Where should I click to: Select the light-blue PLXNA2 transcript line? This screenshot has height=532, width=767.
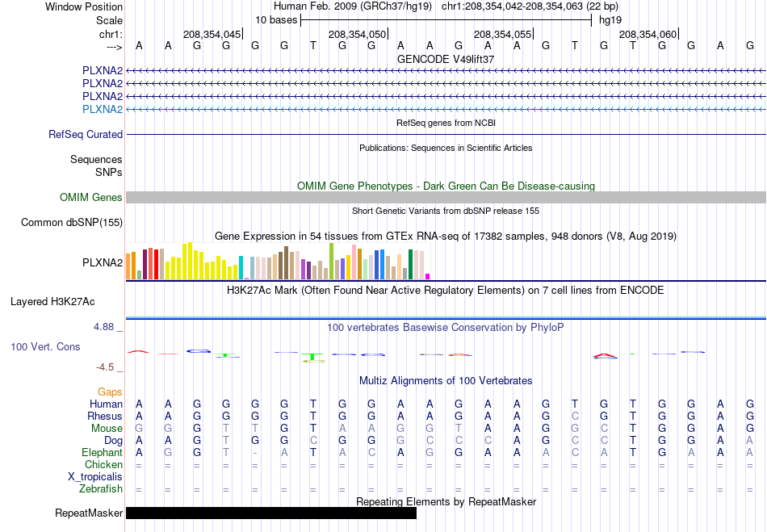tap(446, 110)
